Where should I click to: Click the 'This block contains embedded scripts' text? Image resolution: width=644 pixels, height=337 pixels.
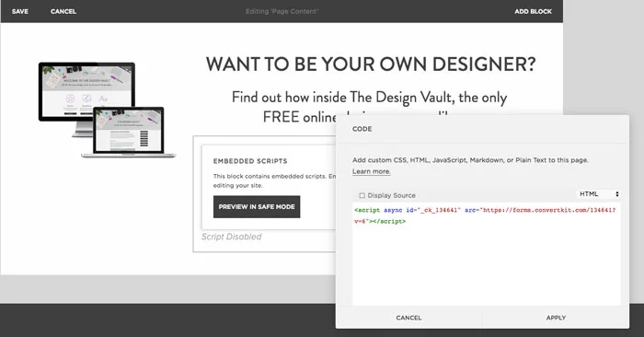pyautogui.click(x=274, y=180)
